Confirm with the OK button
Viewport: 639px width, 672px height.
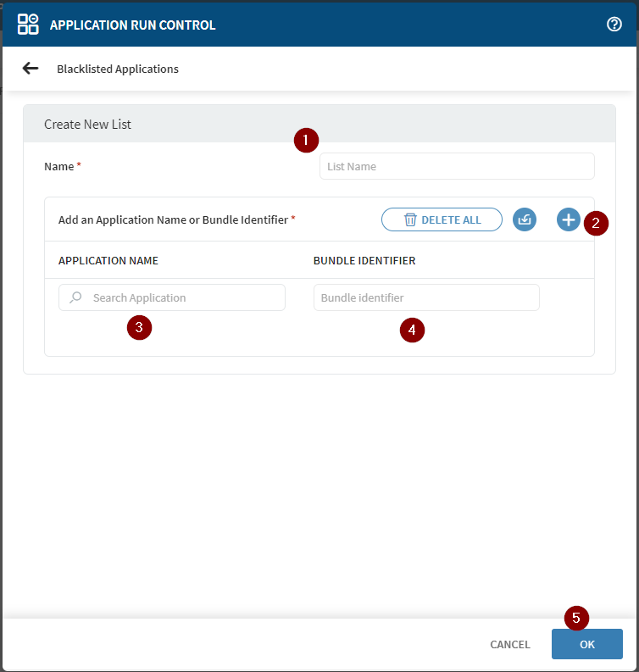[x=586, y=644]
